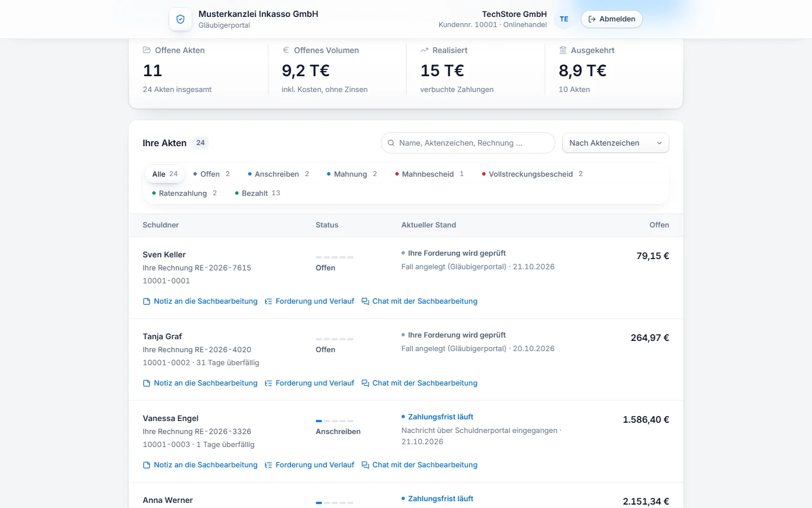Click the bank icon beside Ausgekehrt
Screen dimensions: 812x508
tap(563, 50)
